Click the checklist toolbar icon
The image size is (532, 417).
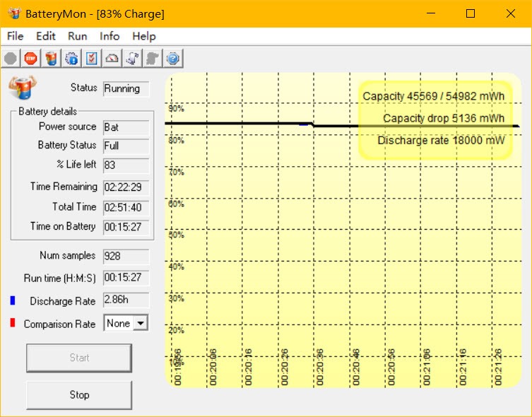tap(92, 59)
